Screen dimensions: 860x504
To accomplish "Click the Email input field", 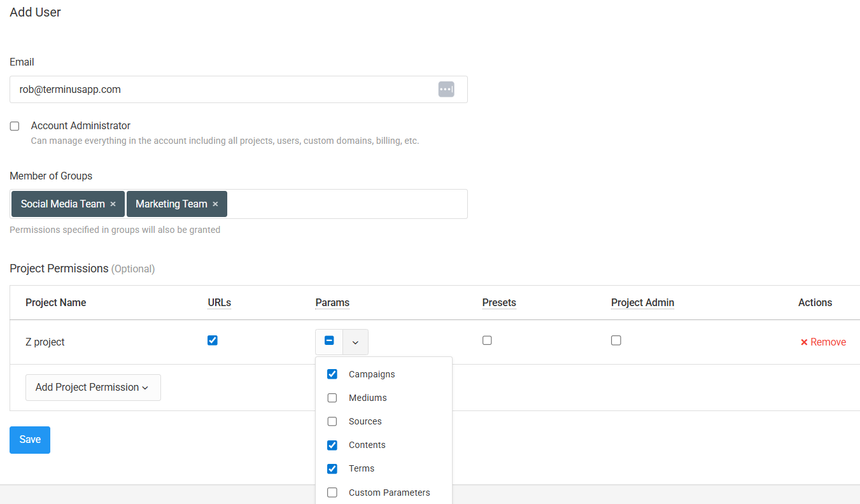I will 239,90.
